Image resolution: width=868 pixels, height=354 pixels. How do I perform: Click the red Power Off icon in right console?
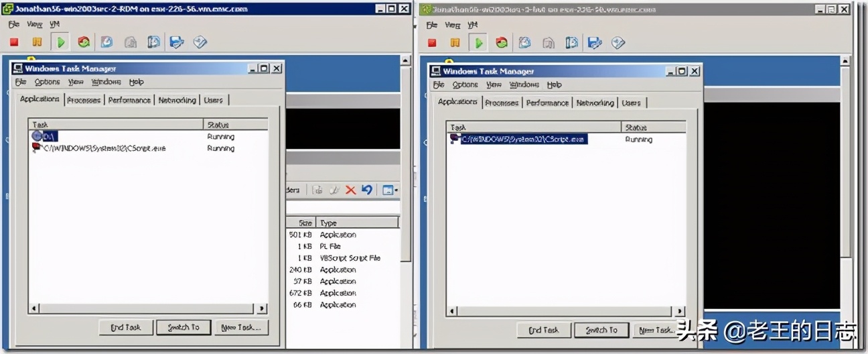pyautogui.click(x=432, y=43)
